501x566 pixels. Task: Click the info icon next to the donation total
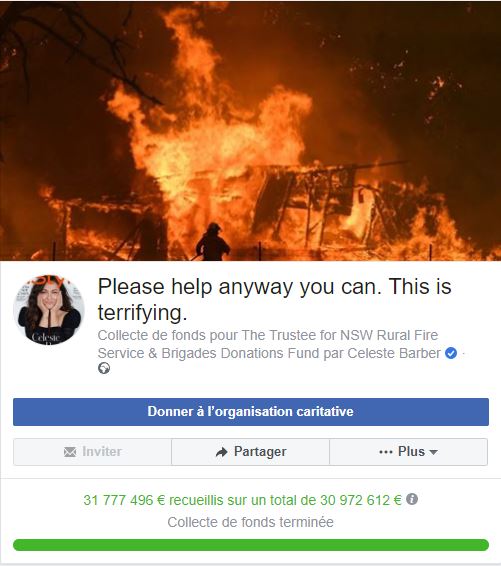click(x=412, y=499)
